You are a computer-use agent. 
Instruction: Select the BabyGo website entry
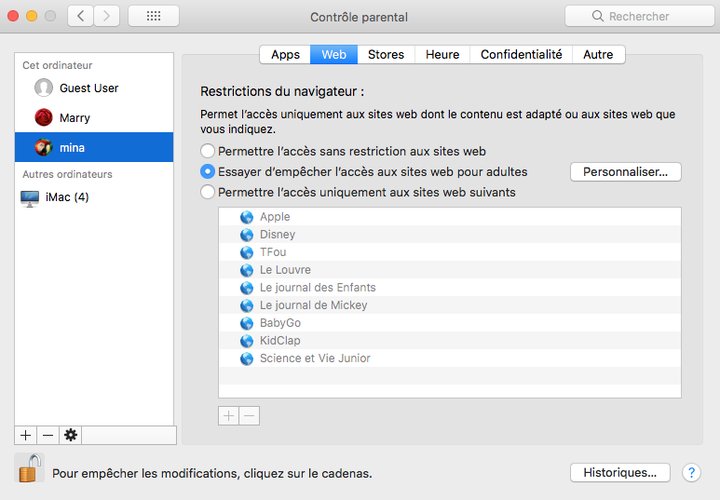(x=450, y=323)
